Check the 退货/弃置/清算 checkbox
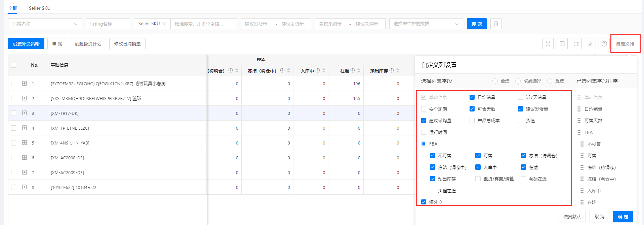Screen dimensions: 644x225 [x=478, y=179]
